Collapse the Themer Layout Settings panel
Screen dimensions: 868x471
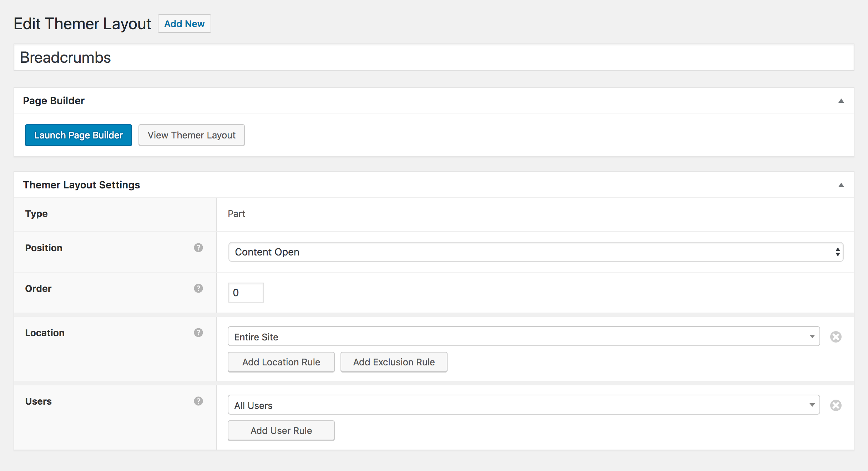pos(841,185)
